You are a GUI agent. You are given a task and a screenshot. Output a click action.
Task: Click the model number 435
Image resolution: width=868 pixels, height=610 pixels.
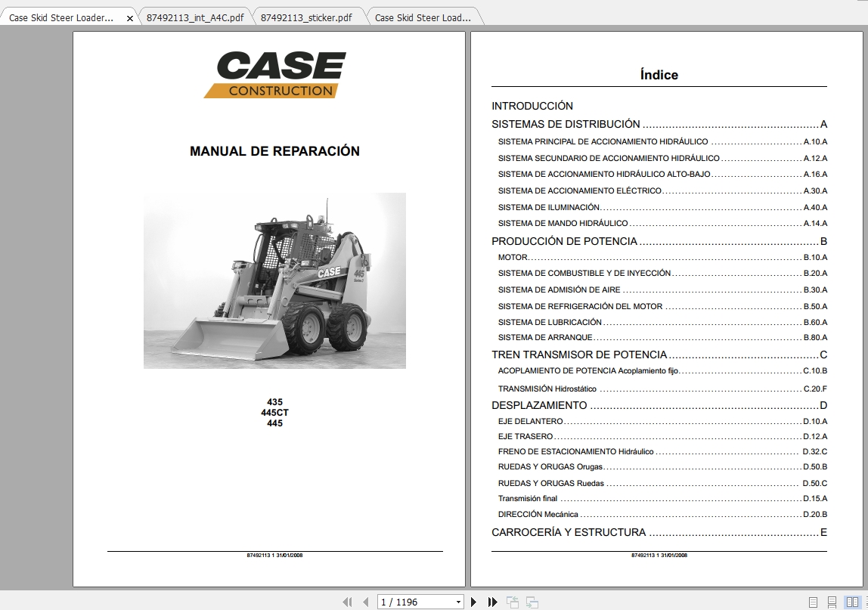coord(274,402)
